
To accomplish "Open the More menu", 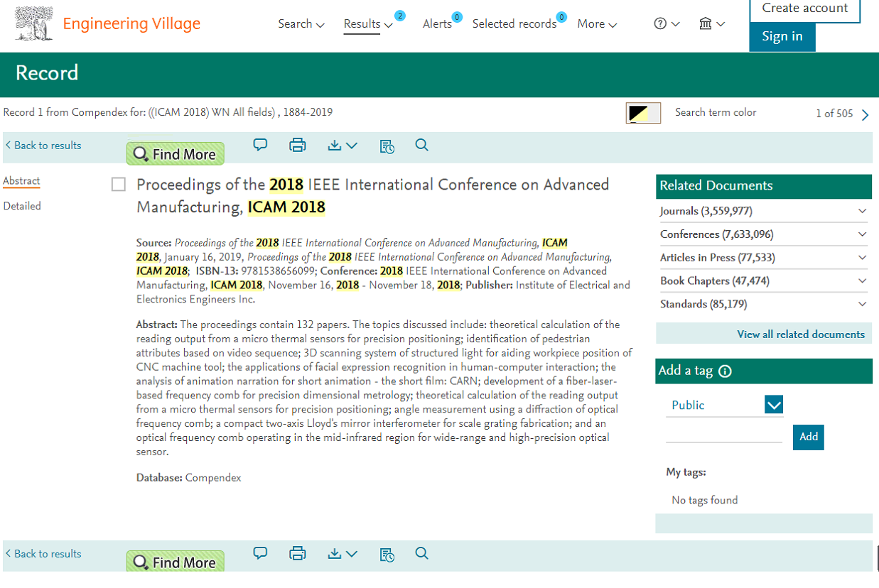I will point(597,24).
